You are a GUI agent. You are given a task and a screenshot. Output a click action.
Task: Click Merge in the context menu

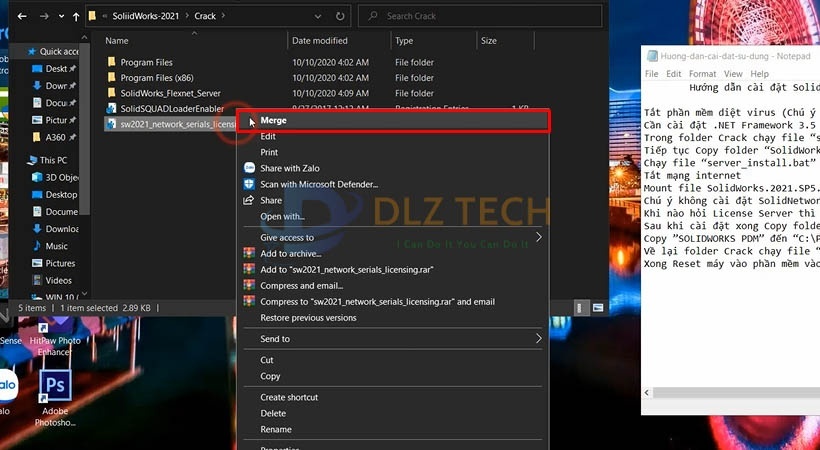(x=273, y=121)
